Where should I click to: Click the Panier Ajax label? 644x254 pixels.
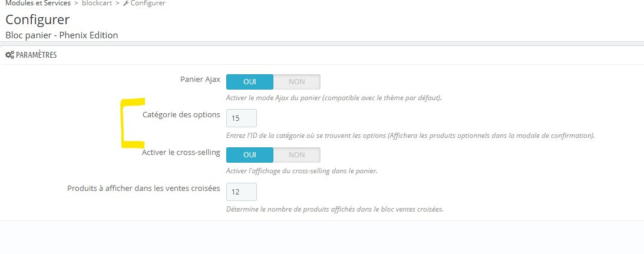tap(200, 79)
